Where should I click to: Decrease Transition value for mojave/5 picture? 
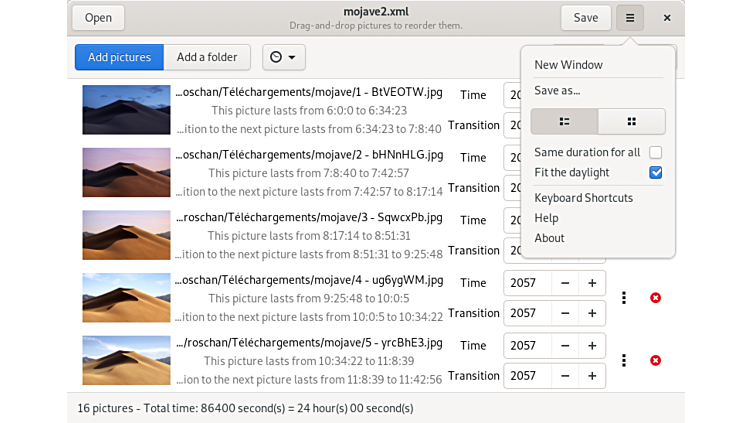tap(565, 376)
